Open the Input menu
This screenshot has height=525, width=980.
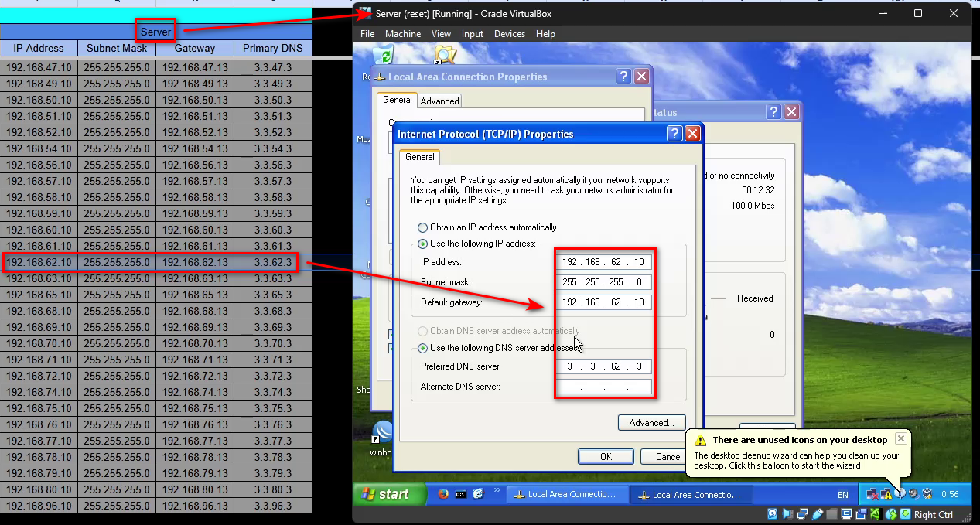tap(473, 34)
